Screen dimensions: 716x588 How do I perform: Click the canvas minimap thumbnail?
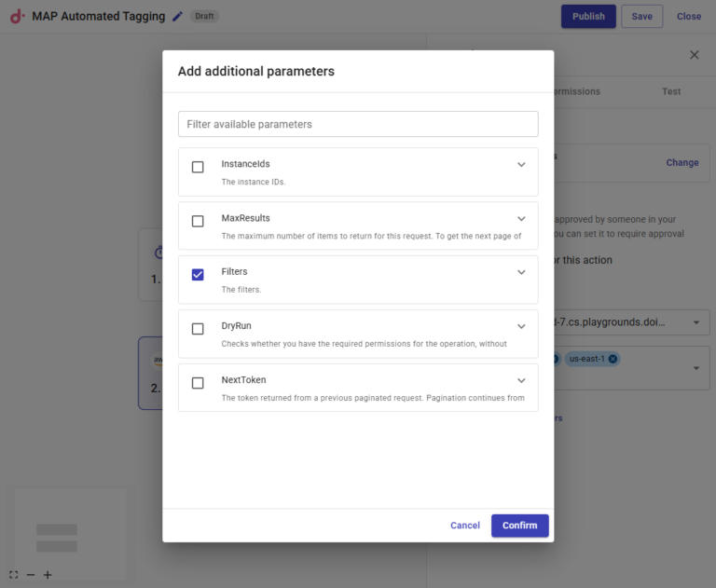pos(57,537)
